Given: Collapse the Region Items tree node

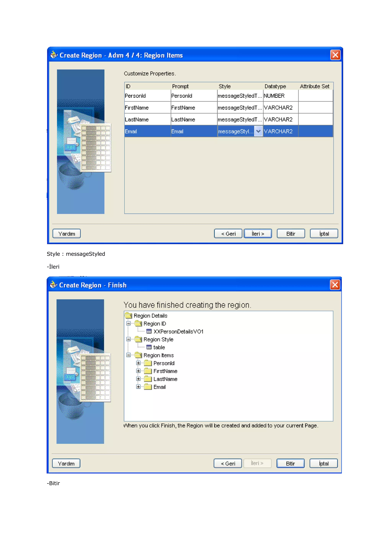Looking at the screenshot, I should pyautogui.click(x=128, y=355).
